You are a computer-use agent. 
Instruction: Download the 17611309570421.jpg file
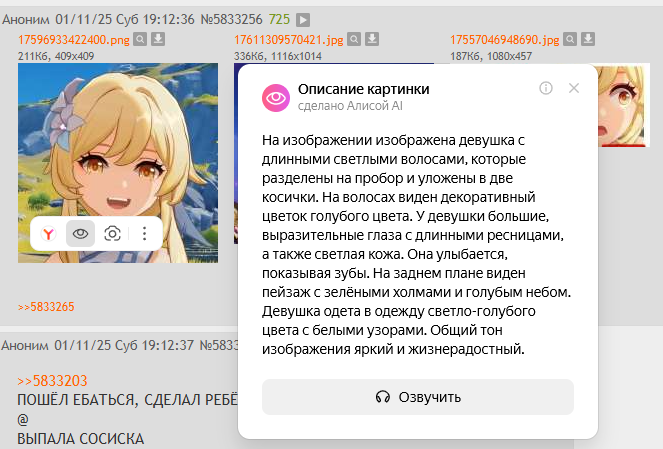tap(372, 39)
